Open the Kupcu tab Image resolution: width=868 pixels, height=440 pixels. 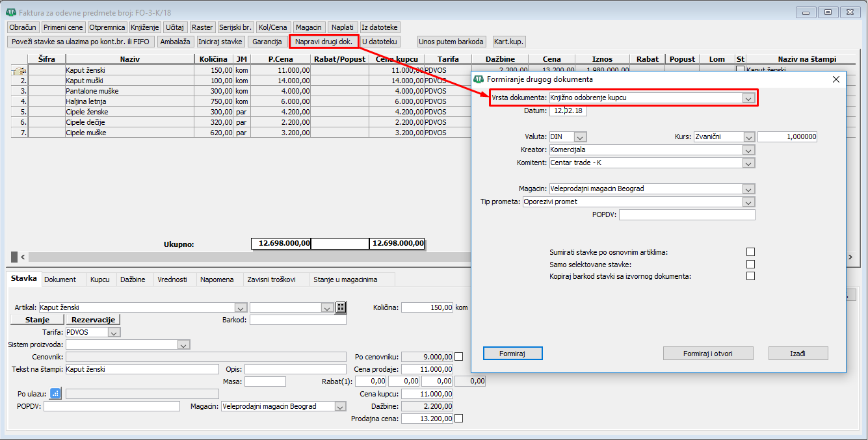coord(100,279)
